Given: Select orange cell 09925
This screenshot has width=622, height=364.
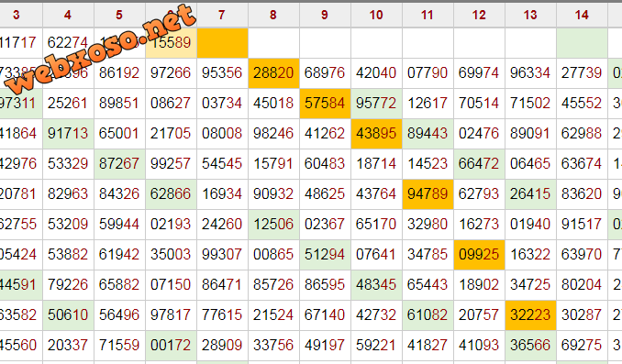Looking at the screenshot, I should [x=479, y=255].
